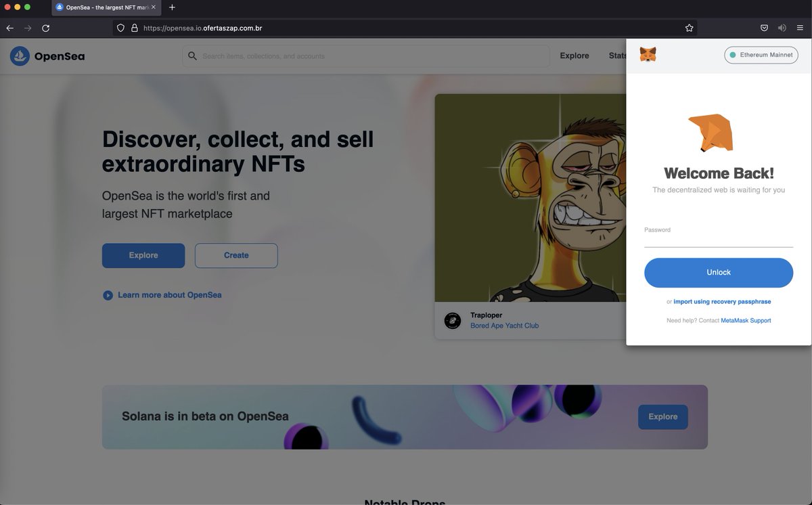Open the Pocket save icon
This screenshot has height=505, width=812.
pyautogui.click(x=764, y=28)
